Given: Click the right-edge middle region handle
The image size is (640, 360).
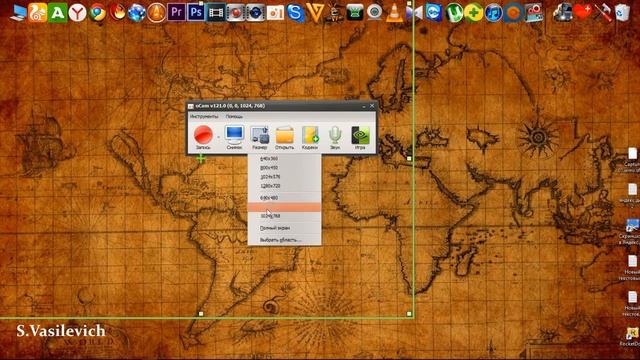Looking at the screenshot, I should point(409,158).
